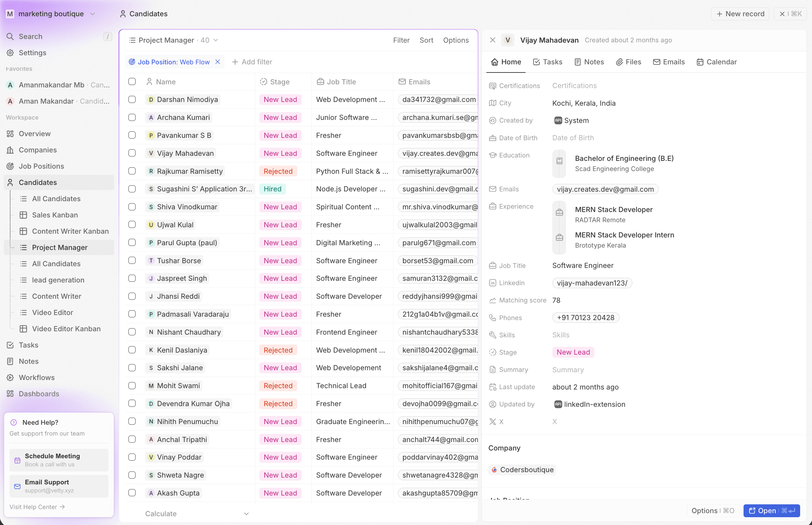Click the Matching score chart icon

(492, 300)
